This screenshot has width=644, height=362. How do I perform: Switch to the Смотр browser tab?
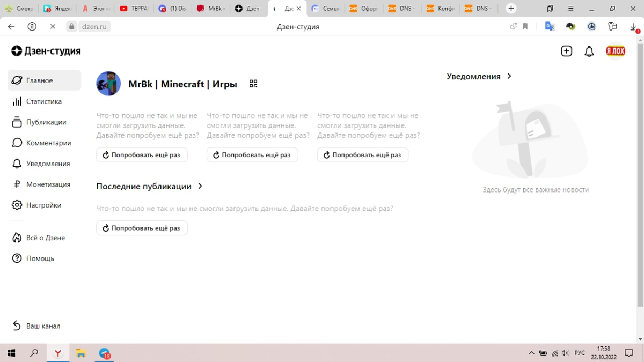tap(20, 9)
